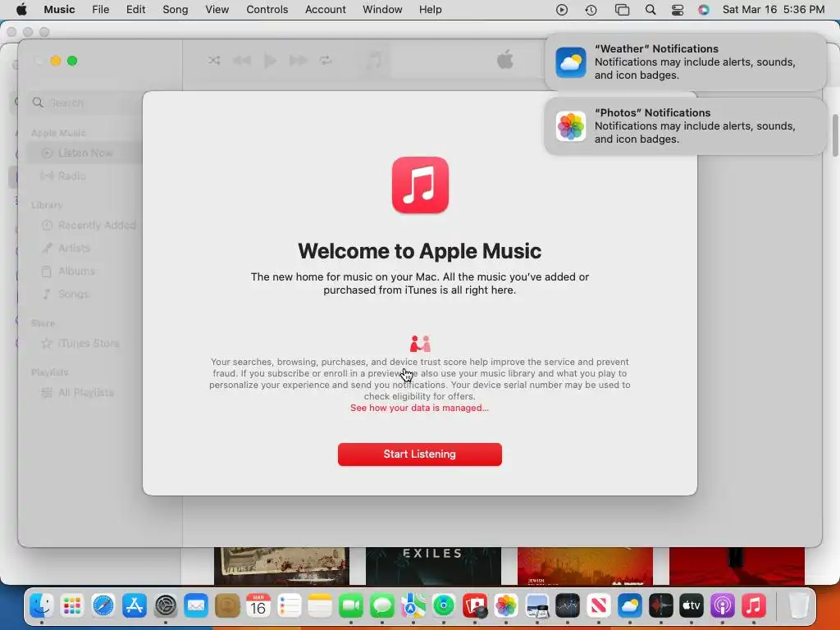Open Voice Memos from the Dock
Image resolution: width=840 pixels, height=630 pixels.
click(660, 606)
